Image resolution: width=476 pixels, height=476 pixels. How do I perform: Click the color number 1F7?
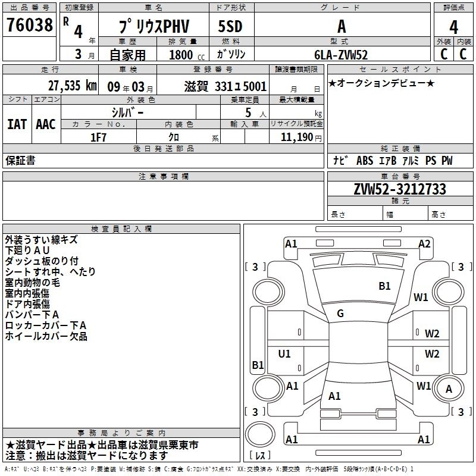coord(98,137)
